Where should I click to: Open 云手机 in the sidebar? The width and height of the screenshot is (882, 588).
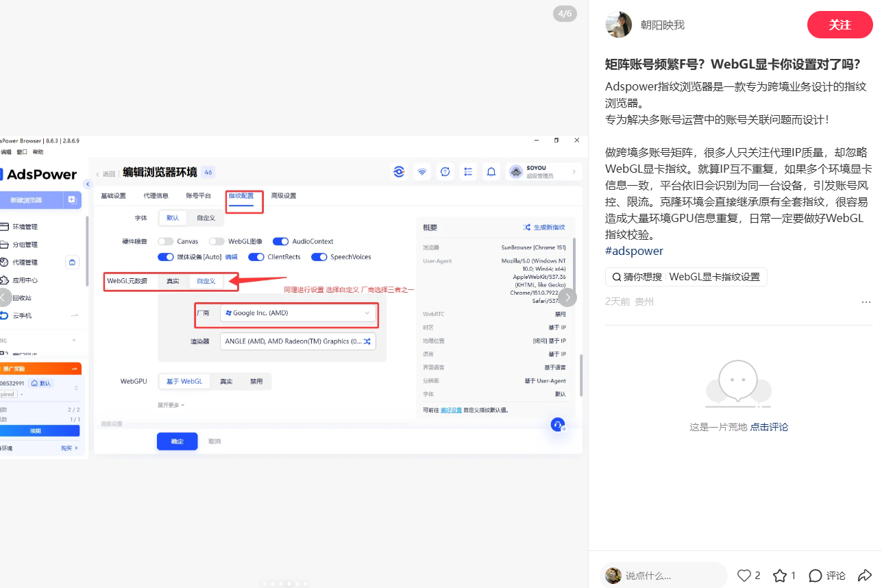21,316
